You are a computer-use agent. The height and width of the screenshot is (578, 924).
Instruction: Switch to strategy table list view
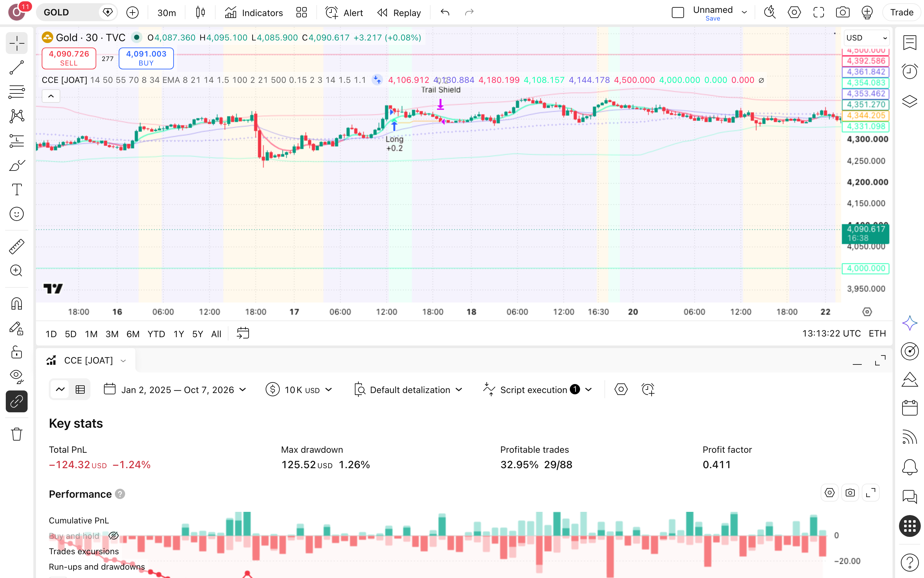(80, 390)
